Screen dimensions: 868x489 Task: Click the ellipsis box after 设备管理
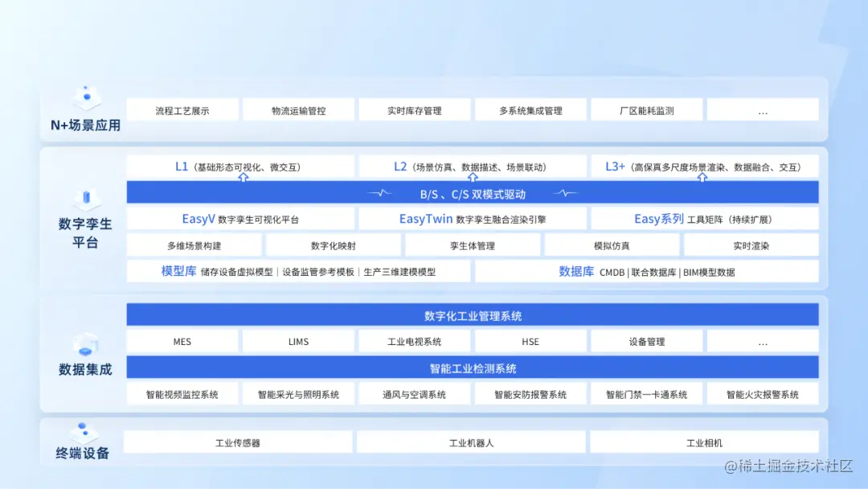click(763, 341)
